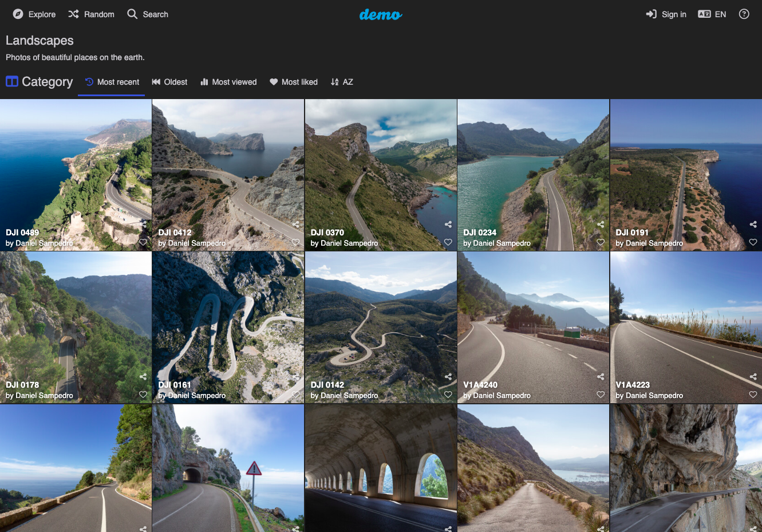Open the EN language selector

[712, 14]
